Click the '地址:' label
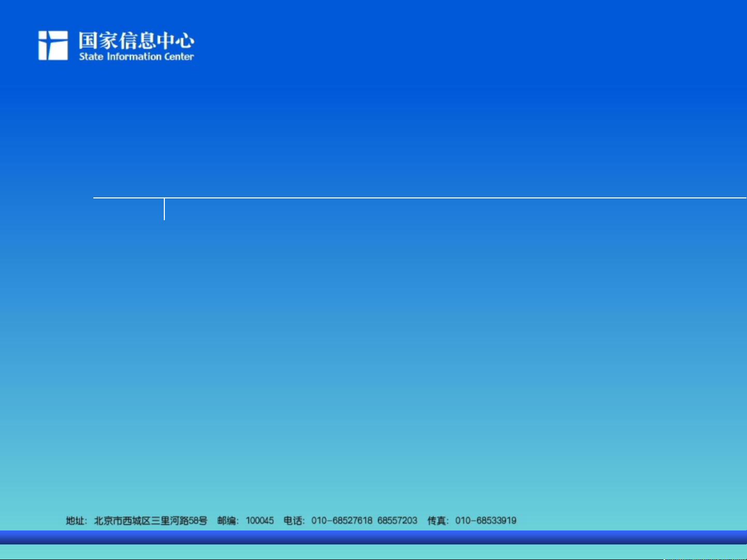 (x=77, y=521)
